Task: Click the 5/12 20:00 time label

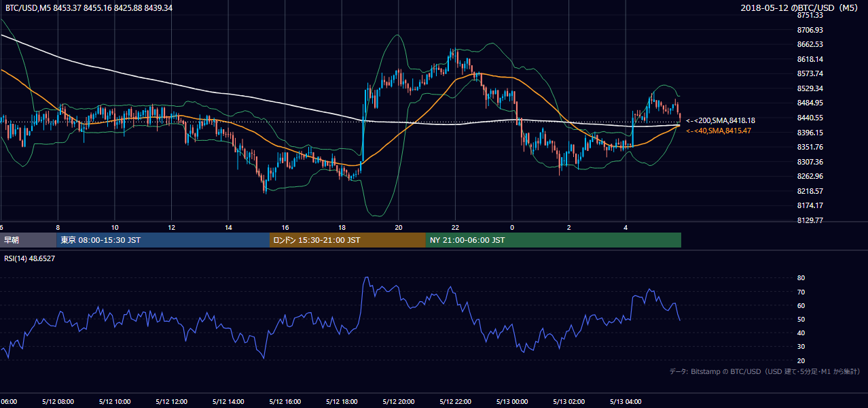Action: click(398, 402)
